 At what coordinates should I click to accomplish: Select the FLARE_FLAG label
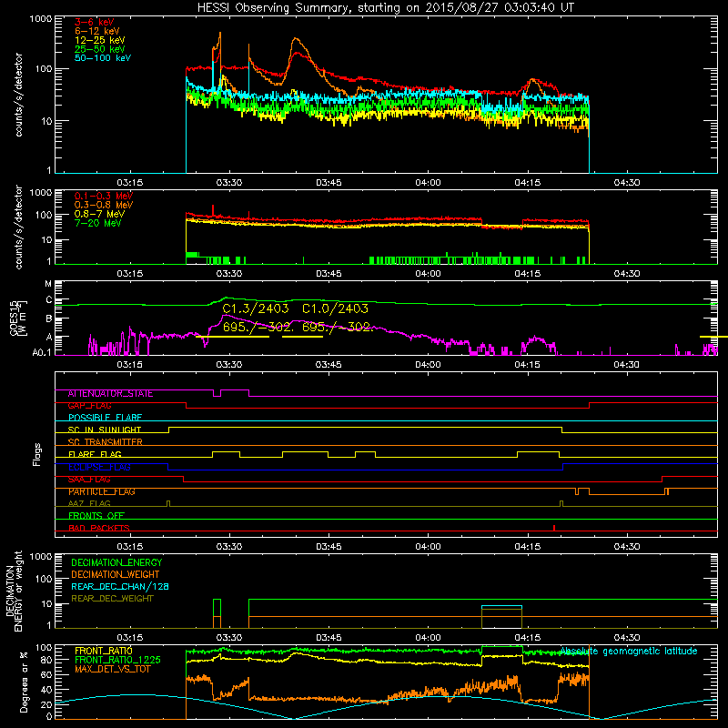coord(95,454)
